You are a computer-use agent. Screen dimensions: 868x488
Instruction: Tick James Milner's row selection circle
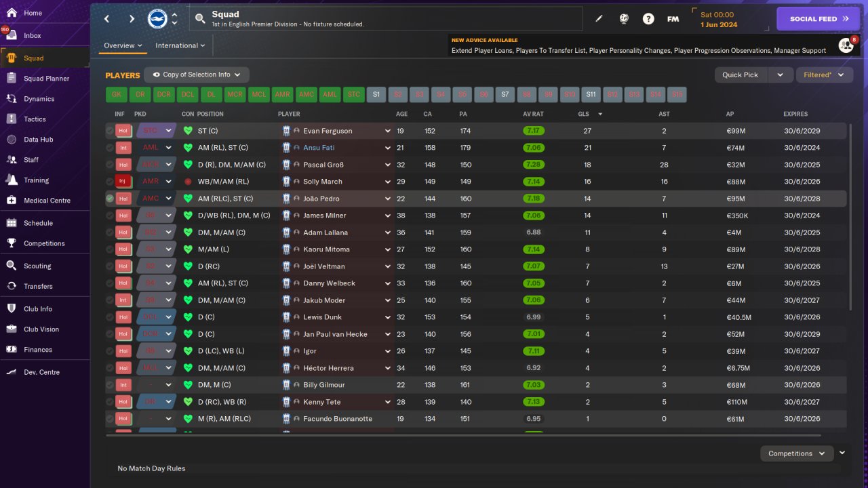pos(110,216)
